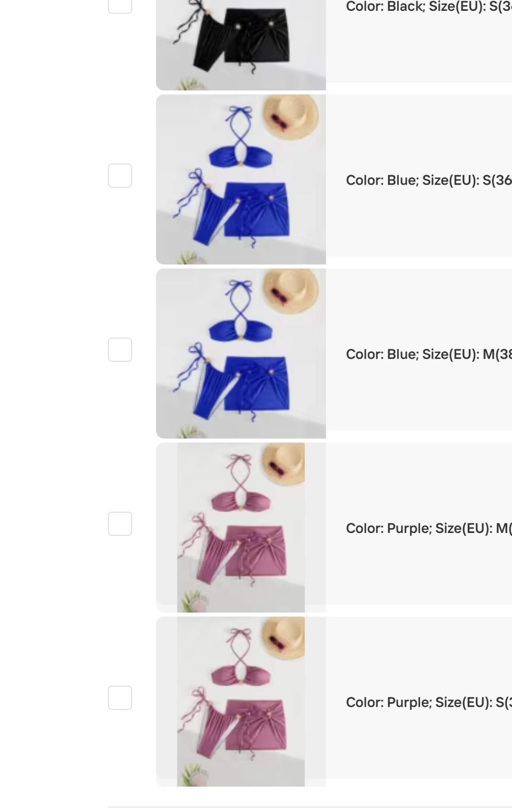Viewport: 512px width, 812px height.
Task: Click the 'Color: Blue; Size(EU): S(36' text
Action: [429, 180]
